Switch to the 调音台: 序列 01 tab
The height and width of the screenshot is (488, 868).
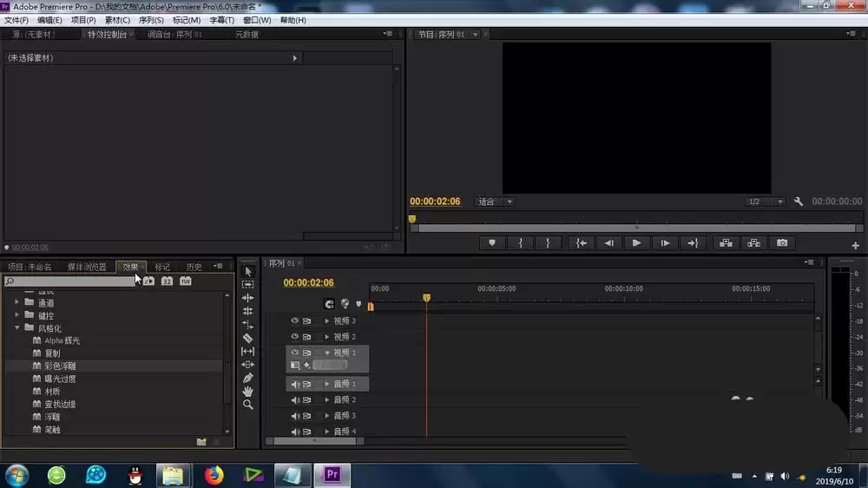[175, 35]
